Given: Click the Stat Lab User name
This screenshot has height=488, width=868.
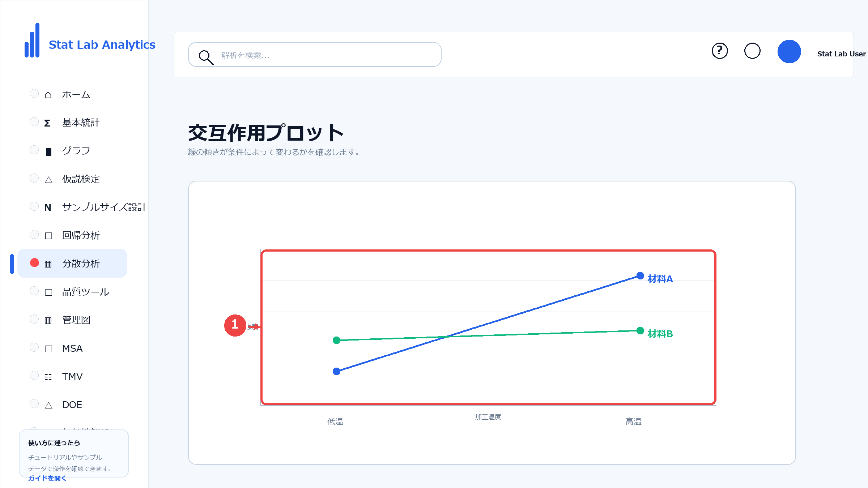Looking at the screenshot, I should (x=842, y=54).
